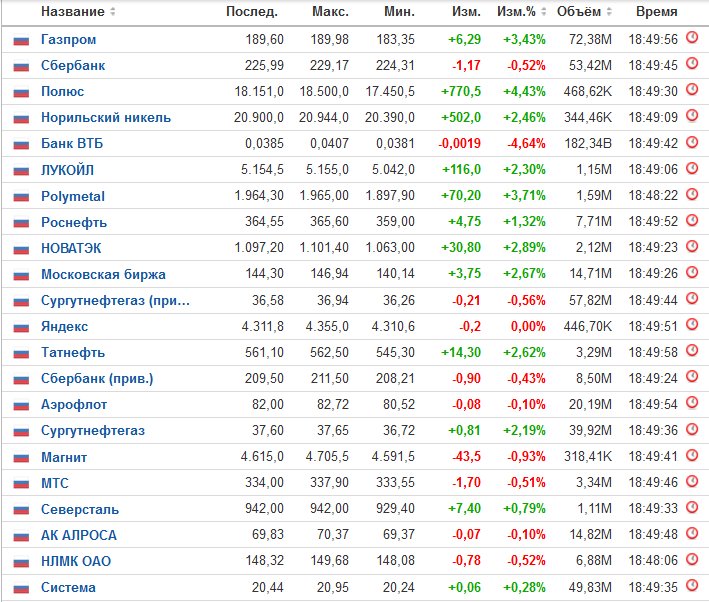Open the Московская биржа stock link
The image size is (709, 602).
point(103,274)
